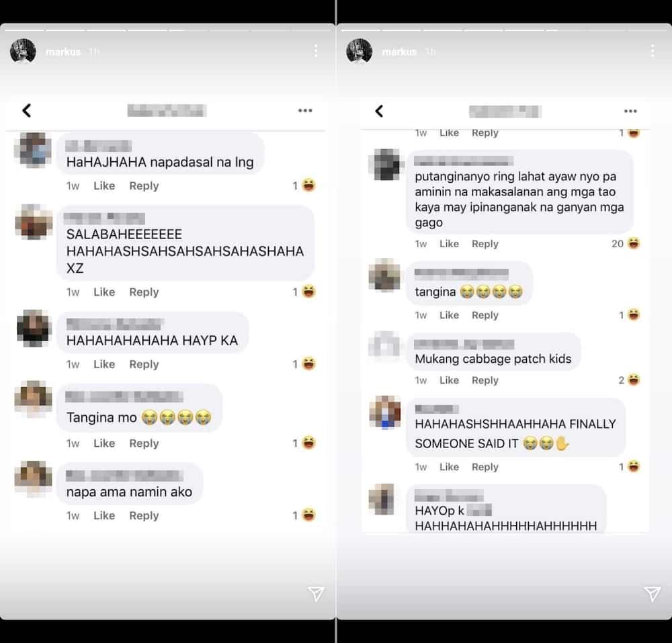Screen dimensions: 672x643
Task: Reply to the 'napa ama namin ako' comment
Action: (x=144, y=516)
